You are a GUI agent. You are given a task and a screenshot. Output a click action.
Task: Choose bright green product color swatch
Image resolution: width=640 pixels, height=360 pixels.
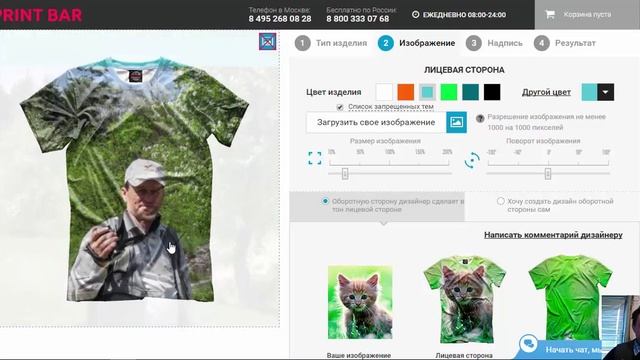[449, 92]
